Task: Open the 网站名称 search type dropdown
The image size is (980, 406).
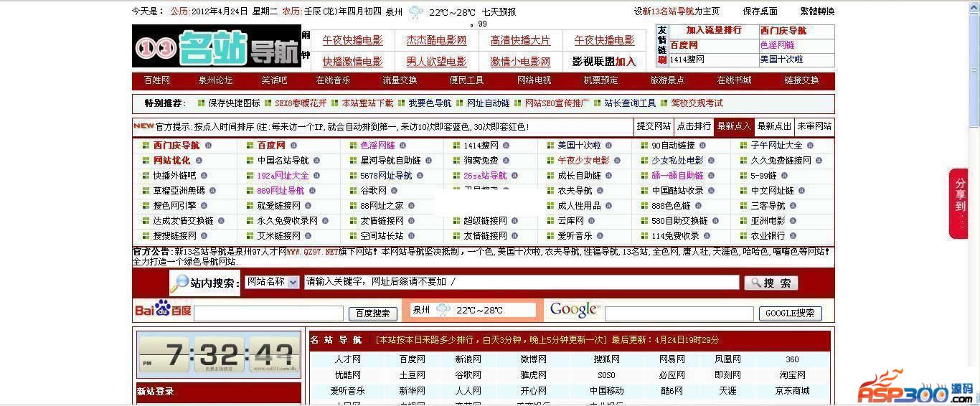Action: point(272,282)
